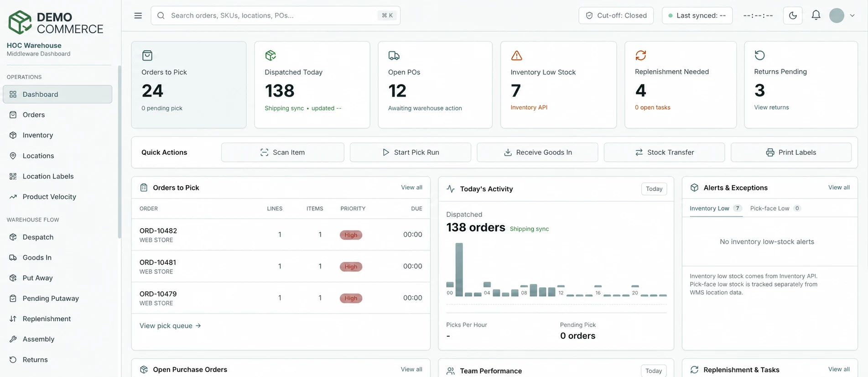868x377 pixels.
Task: Start a pick run
Action: [411, 152]
